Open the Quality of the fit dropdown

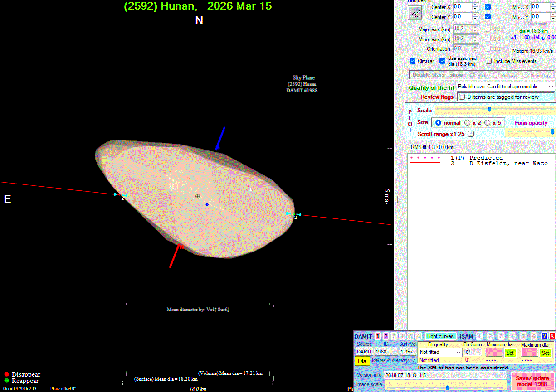tap(551, 87)
